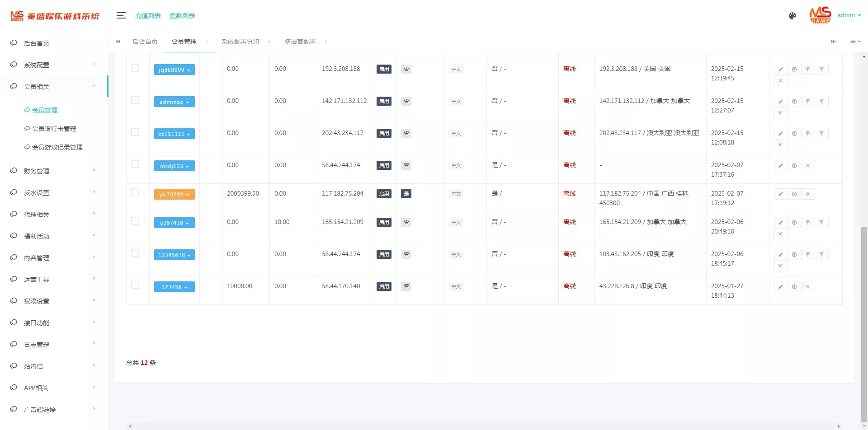Click the 提款列表 link in the header
Screen dimensions: 868x430
coord(182,16)
